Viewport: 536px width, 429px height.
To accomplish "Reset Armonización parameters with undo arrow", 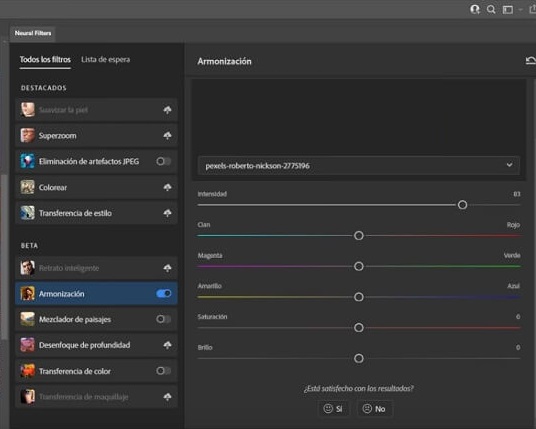I will (531, 61).
